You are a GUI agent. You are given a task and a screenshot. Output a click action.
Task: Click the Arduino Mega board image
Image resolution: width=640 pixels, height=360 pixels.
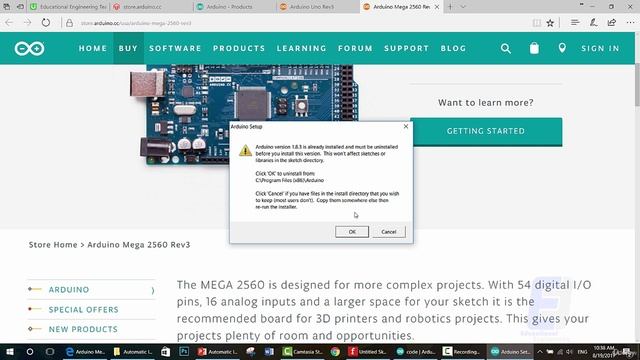point(244,114)
